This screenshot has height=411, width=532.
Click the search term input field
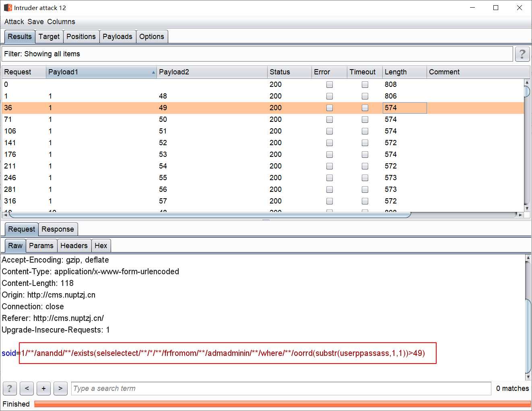tap(281, 388)
